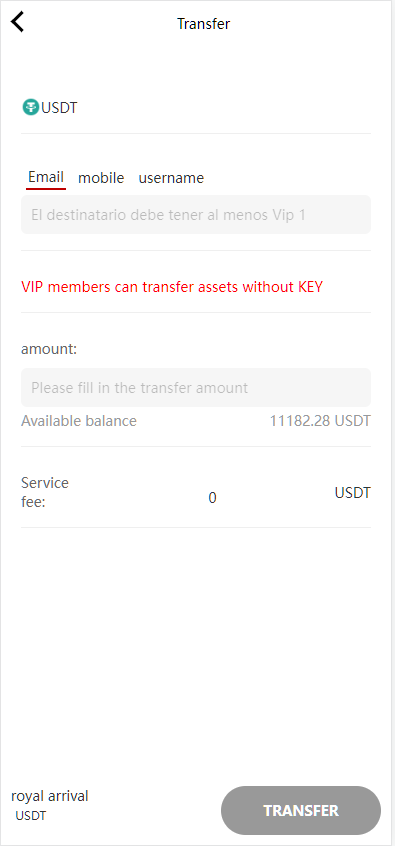Click the red VIP members KEY notice
The image size is (395, 846).
tap(172, 287)
